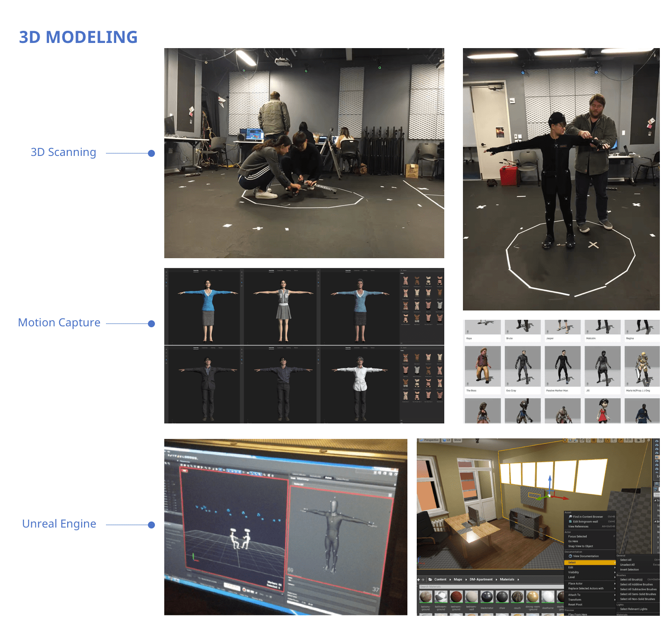The height and width of the screenshot is (641, 672).
Task: Open the Lit view mode dropdown
Action: pyautogui.click(x=447, y=440)
